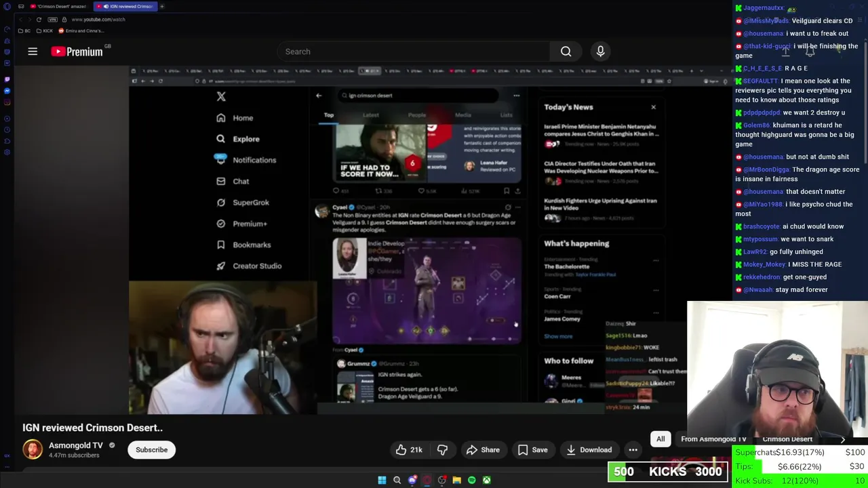Open Windows Start menu
The width and height of the screenshot is (868, 488).
[382, 480]
